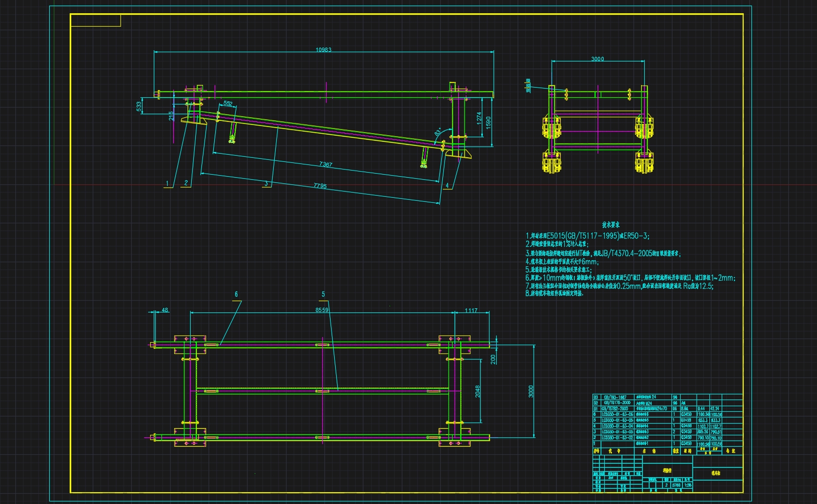This screenshot has height=504, width=817.
Task: Select the 48 dimension in plan view
Action: coord(165,310)
